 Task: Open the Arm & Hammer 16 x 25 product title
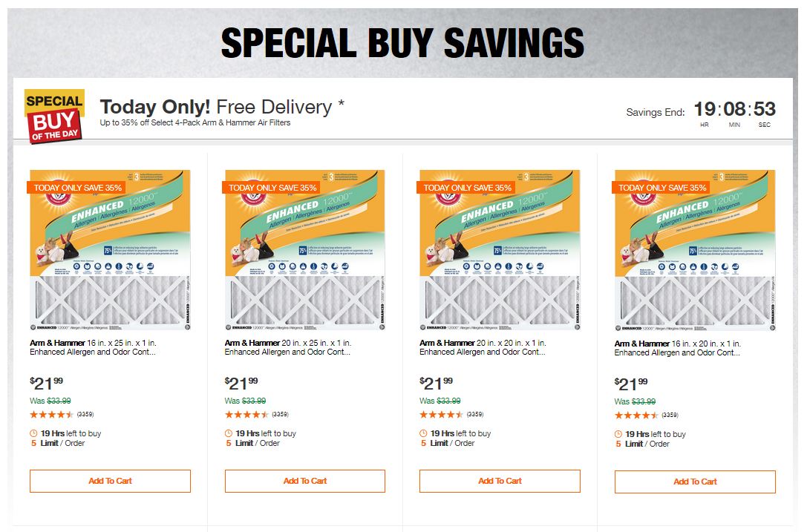click(93, 347)
